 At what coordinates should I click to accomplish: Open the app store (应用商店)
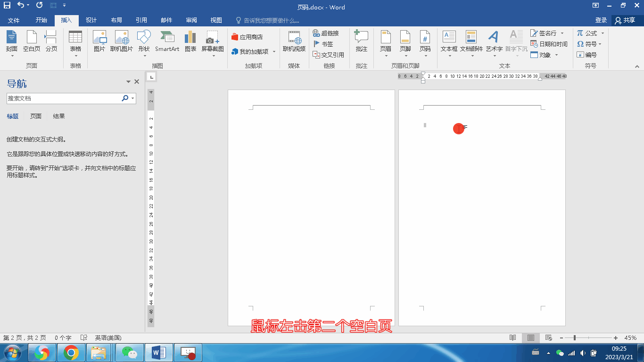(x=247, y=37)
